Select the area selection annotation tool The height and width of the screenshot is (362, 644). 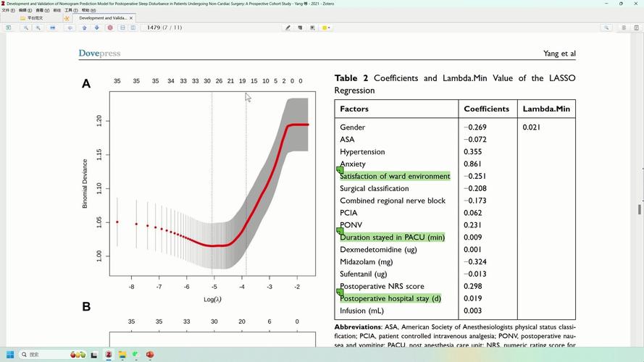tap(312, 28)
